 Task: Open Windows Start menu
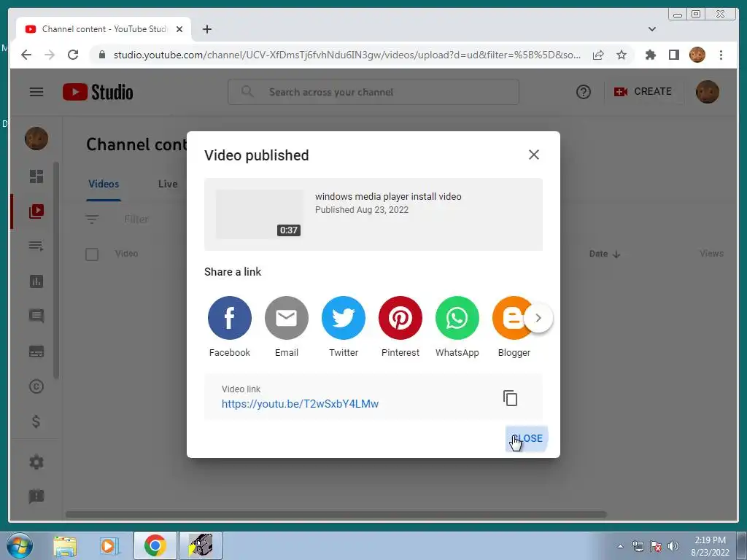point(20,545)
